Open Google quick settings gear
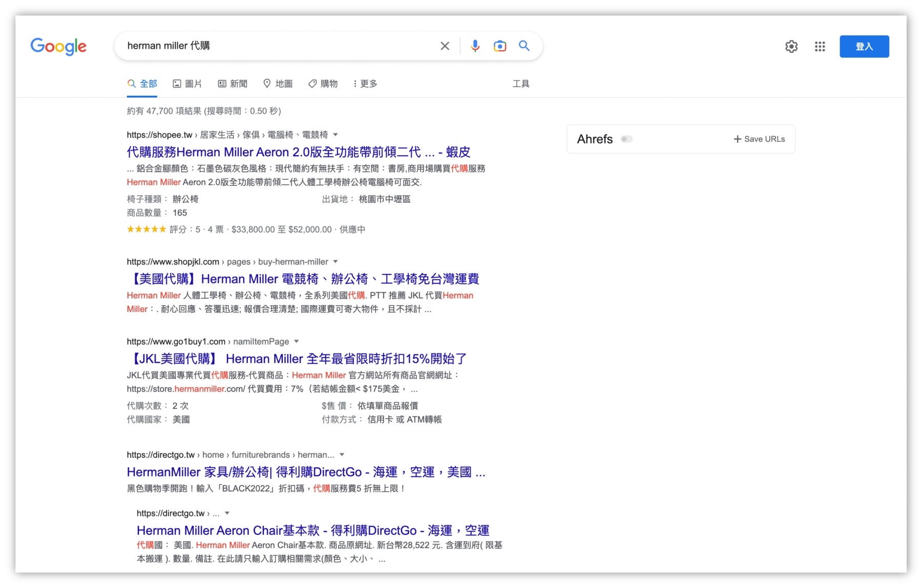Image resolution: width=922 pixels, height=588 pixels. click(791, 46)
